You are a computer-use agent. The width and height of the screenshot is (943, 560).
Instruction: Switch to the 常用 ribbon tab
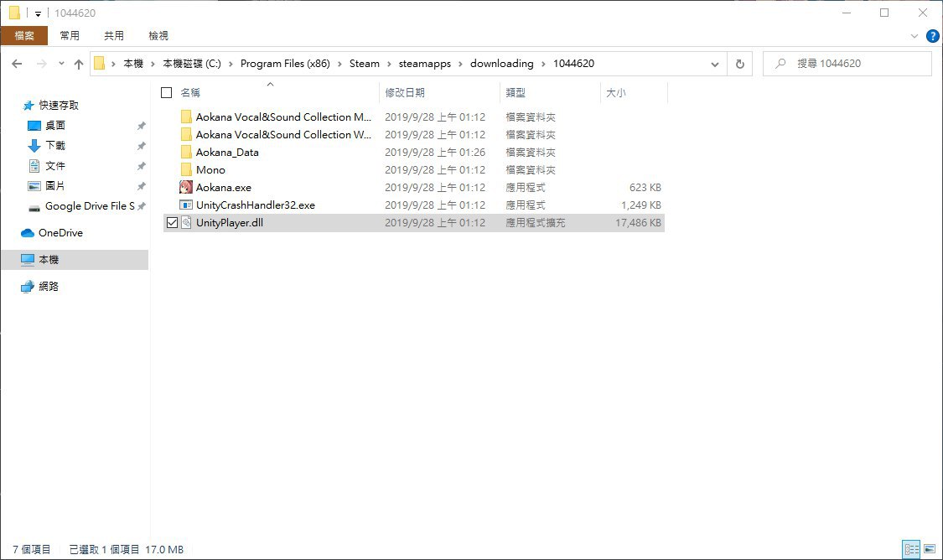70,35
